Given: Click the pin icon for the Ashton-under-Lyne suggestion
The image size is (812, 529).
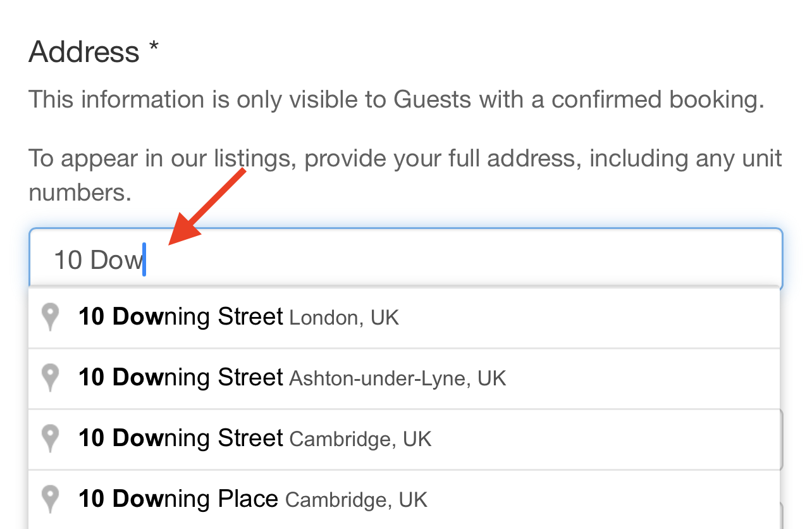Looking at the screenshot, I should pyautogui.click(x=50, y=378).
